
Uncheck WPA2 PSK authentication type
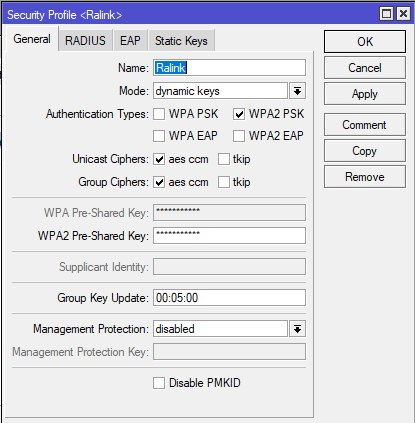239,114
